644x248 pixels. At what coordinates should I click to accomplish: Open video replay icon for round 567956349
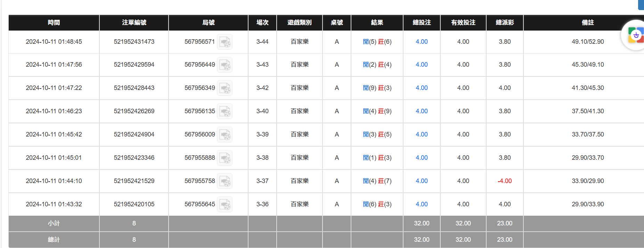pos(225,88)
